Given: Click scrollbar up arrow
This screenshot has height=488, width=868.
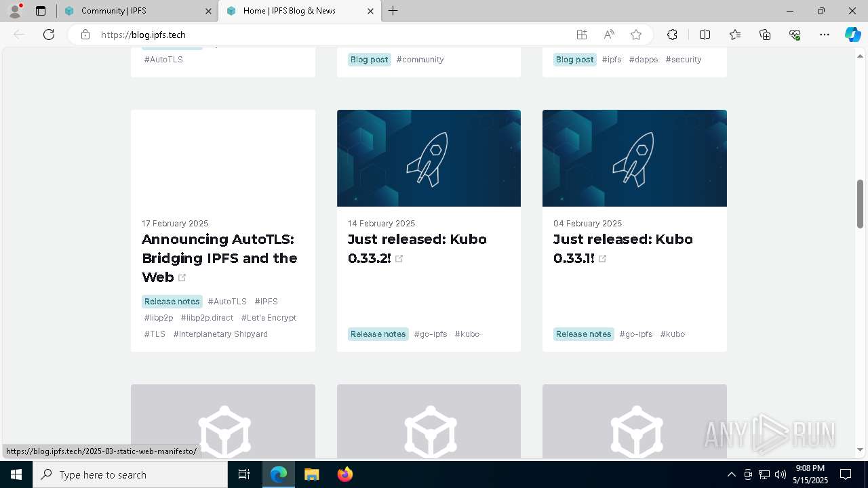Looking at the screenshot, I should (x=861, y=56).
